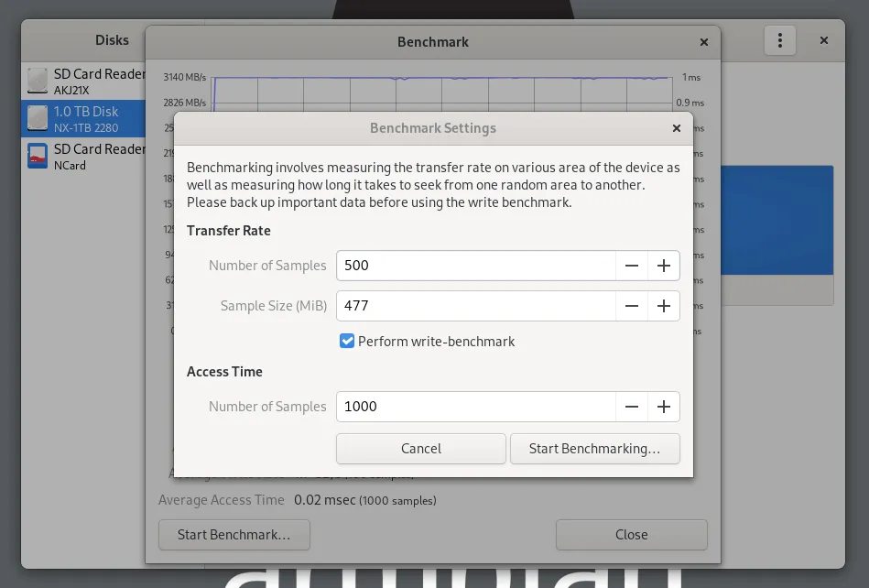The height and width of the screenshot is (588, 869).
Task: Select SD Card Reader AKJ21X drive icon
Action: [38, 81]
